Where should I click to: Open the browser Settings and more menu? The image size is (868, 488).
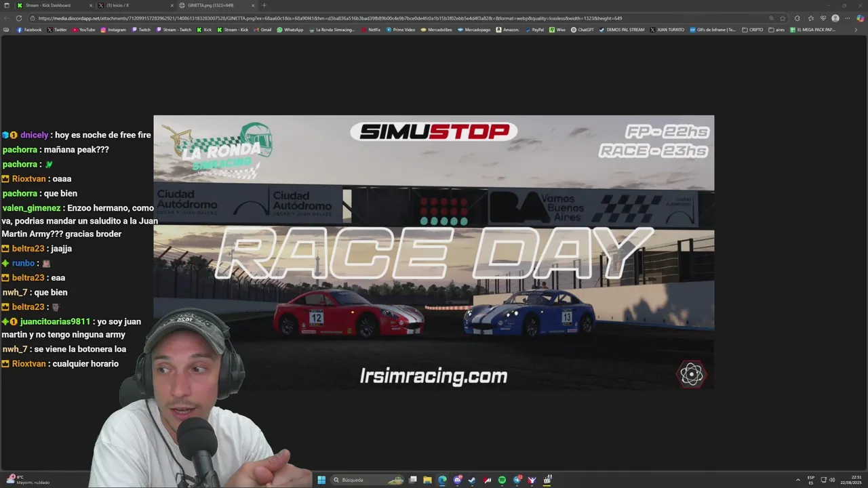click(848, 18)
